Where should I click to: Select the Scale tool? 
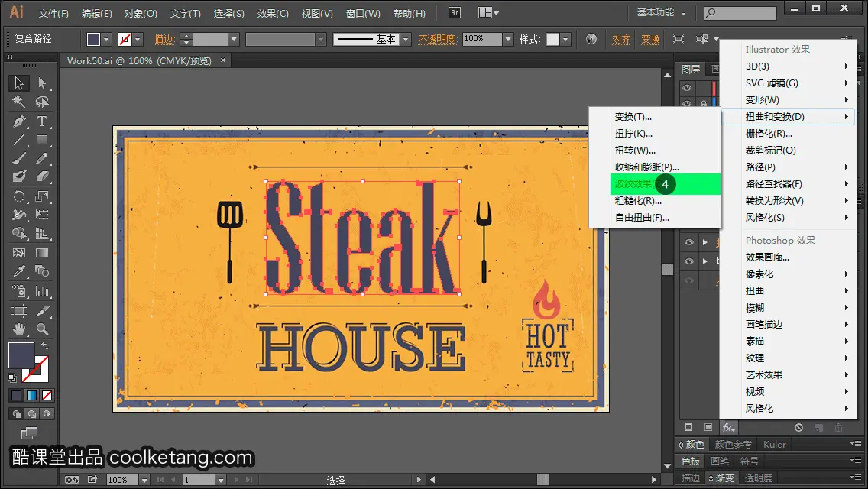coord(42,196)
